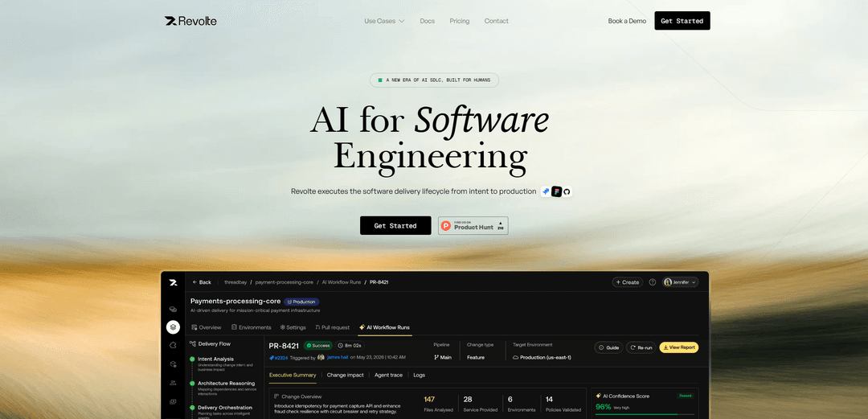The image size is (868, 419).
Task: Click the james hall user link
Action: (x=337, y=358)
